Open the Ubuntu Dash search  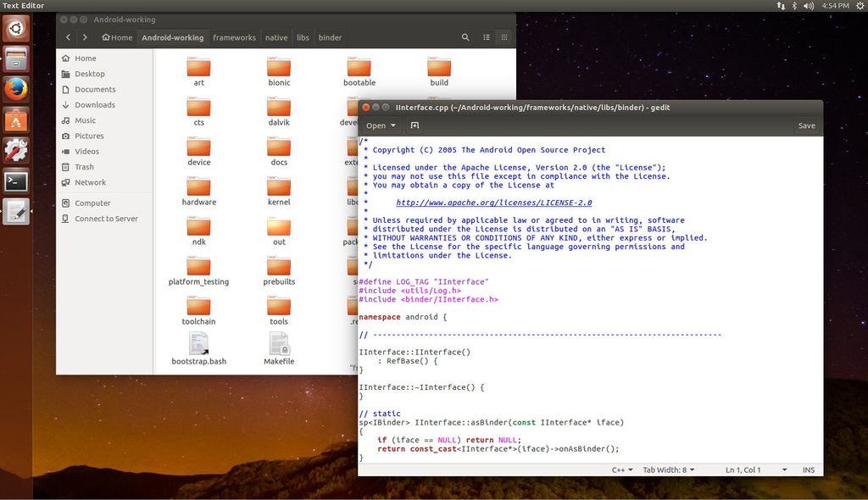click(x=16, y=28)
